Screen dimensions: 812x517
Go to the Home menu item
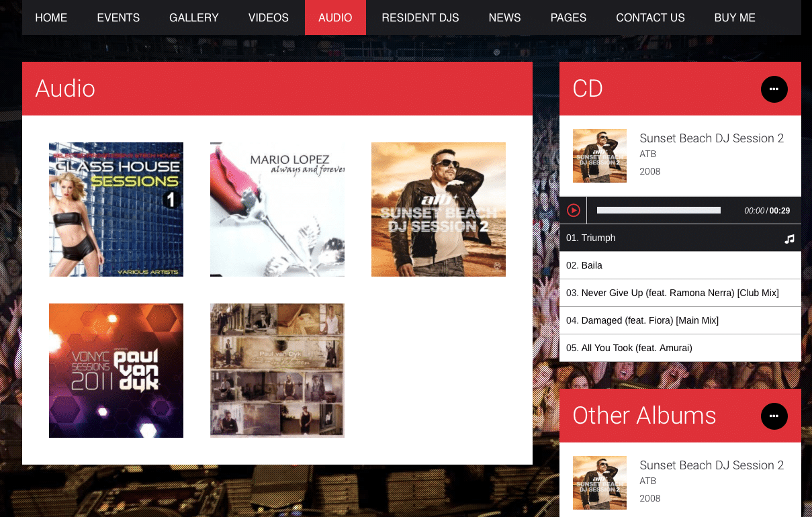point(51,17)
